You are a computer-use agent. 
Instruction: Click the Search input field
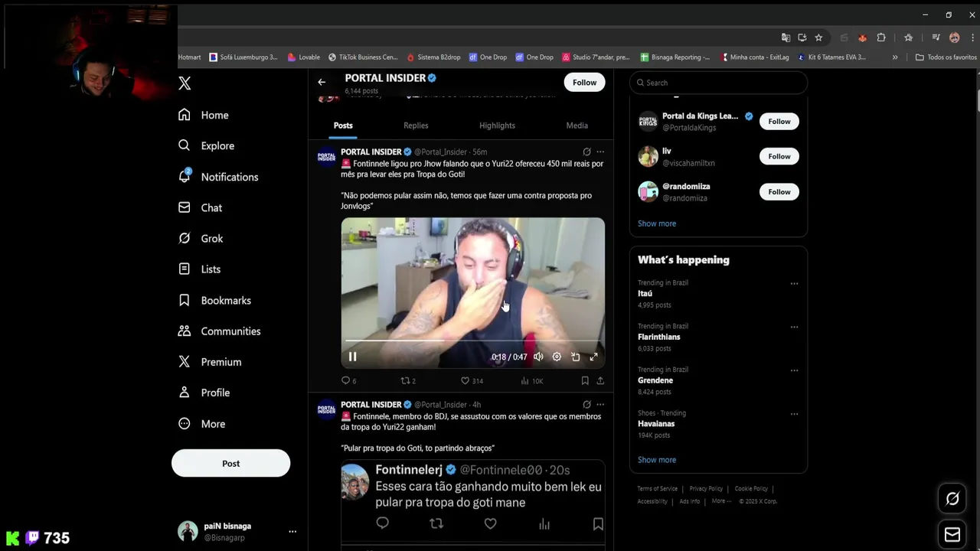718,83
